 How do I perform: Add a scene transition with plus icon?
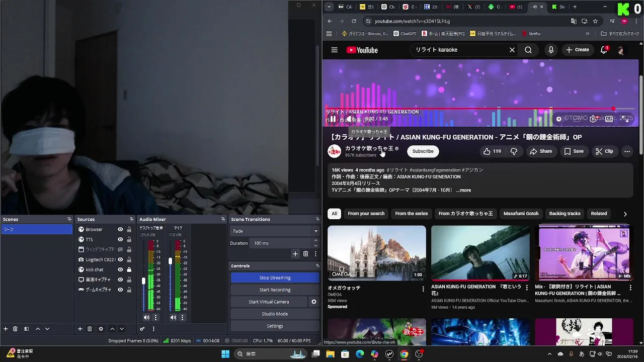click(295, 254)
